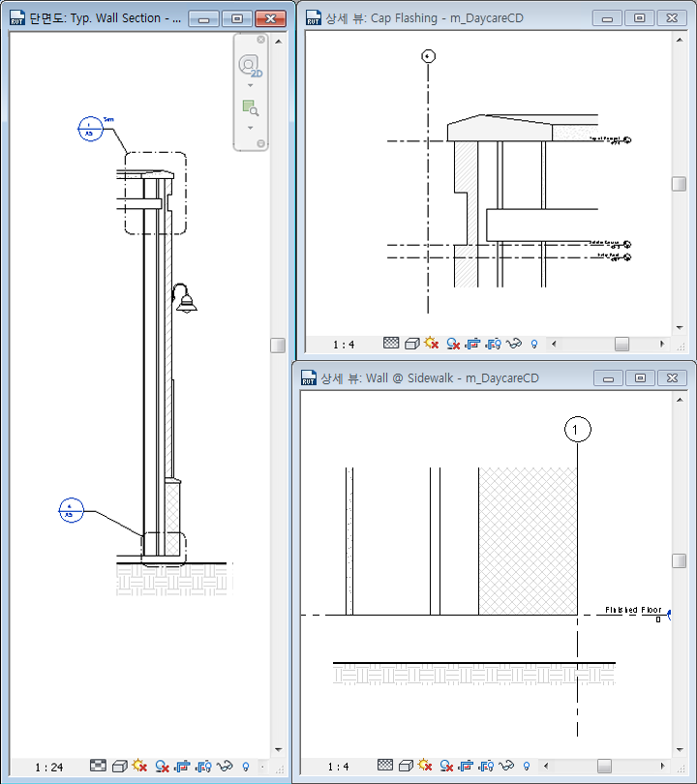Open the 2D steering wheel in navigation bar
697x784 pixels.
pos(250,66)
